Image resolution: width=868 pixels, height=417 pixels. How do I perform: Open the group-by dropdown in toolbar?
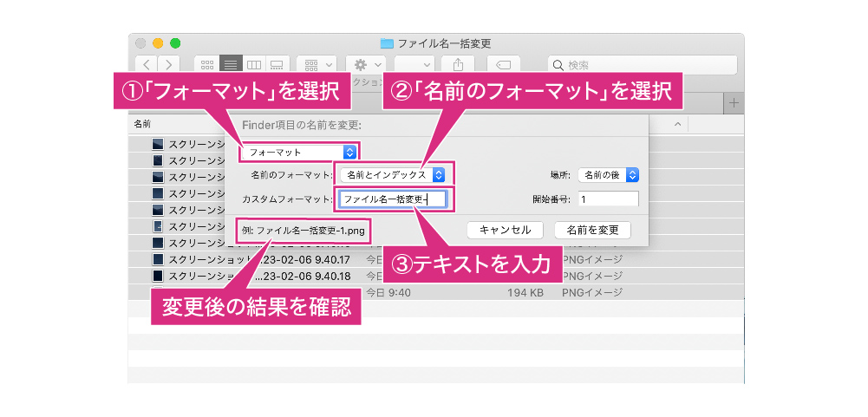coord(317,65)
